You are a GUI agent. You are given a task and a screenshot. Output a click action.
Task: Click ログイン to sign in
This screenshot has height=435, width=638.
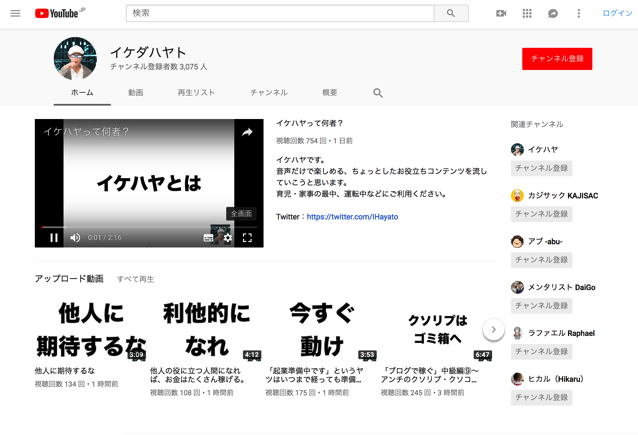[x=617, y=13]
